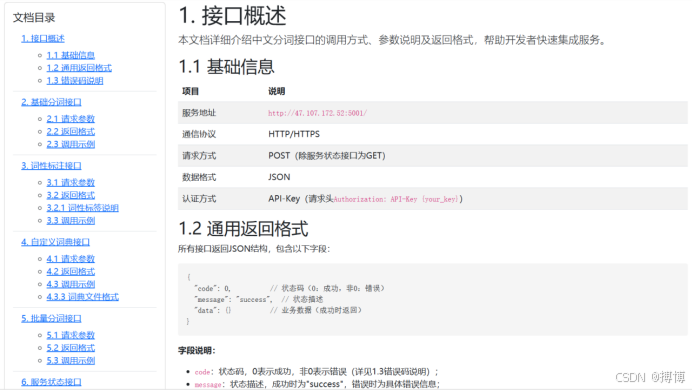
Task: Go to '5.1 请求参数' link
Action: coord(71,335)
